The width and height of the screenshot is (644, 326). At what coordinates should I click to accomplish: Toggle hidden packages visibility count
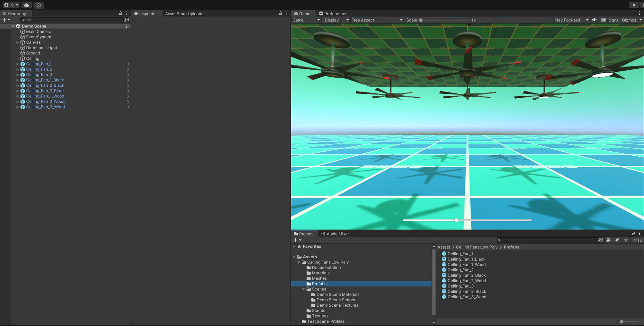pyautogui.click(x=637, y=240)
